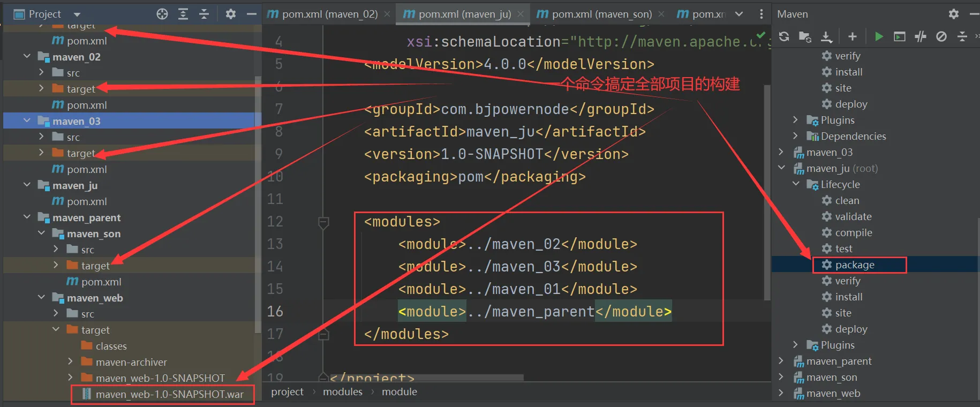Collapse maven_ju (root) in Maven panel
This screenshot has width=980, height=407.
(781, 168)
